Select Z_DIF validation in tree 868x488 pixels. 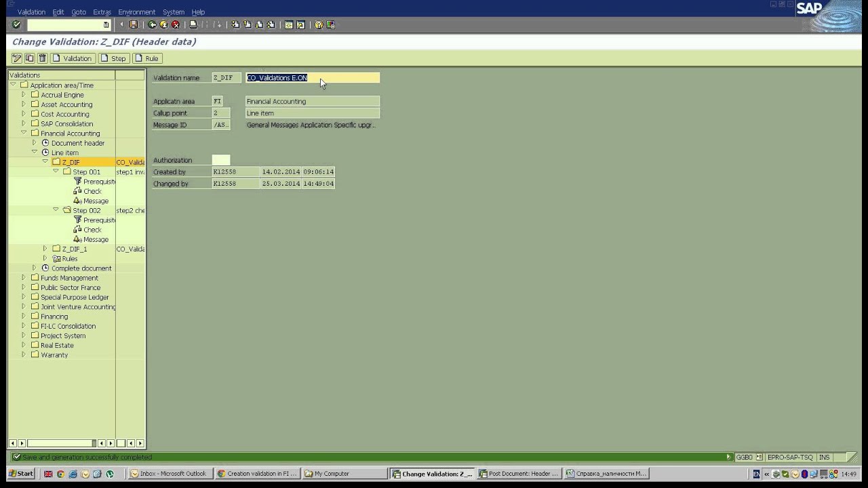coord(71,162)
